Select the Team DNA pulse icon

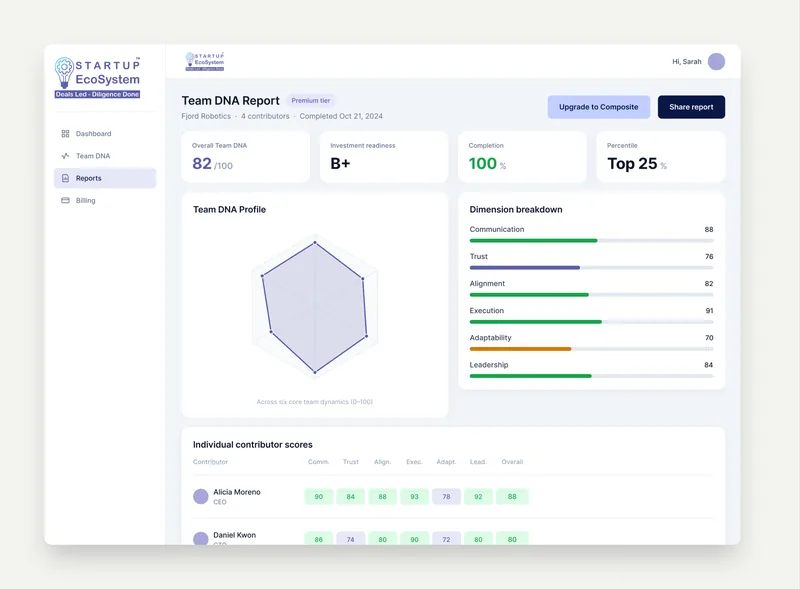coord(65,156)
